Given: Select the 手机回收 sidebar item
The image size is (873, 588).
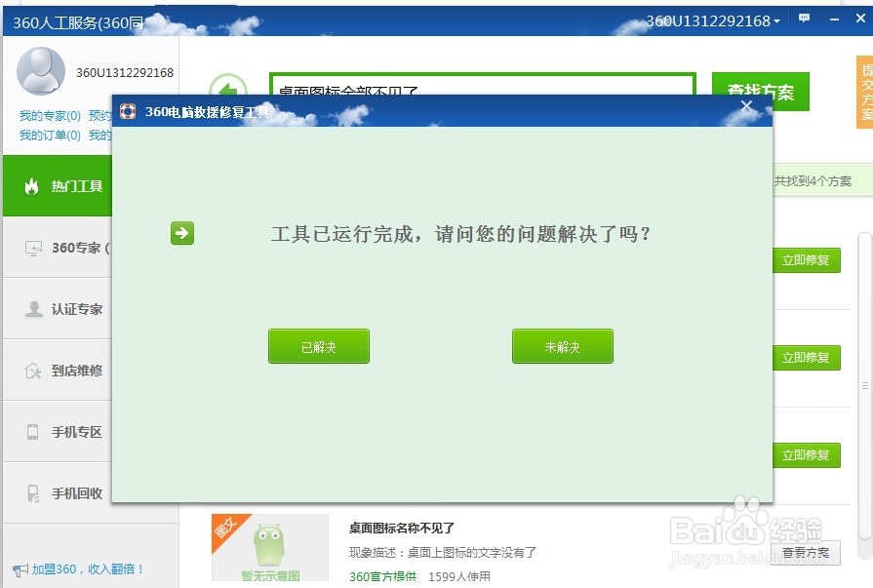Looking at the screenshot, I should point(58,492).
